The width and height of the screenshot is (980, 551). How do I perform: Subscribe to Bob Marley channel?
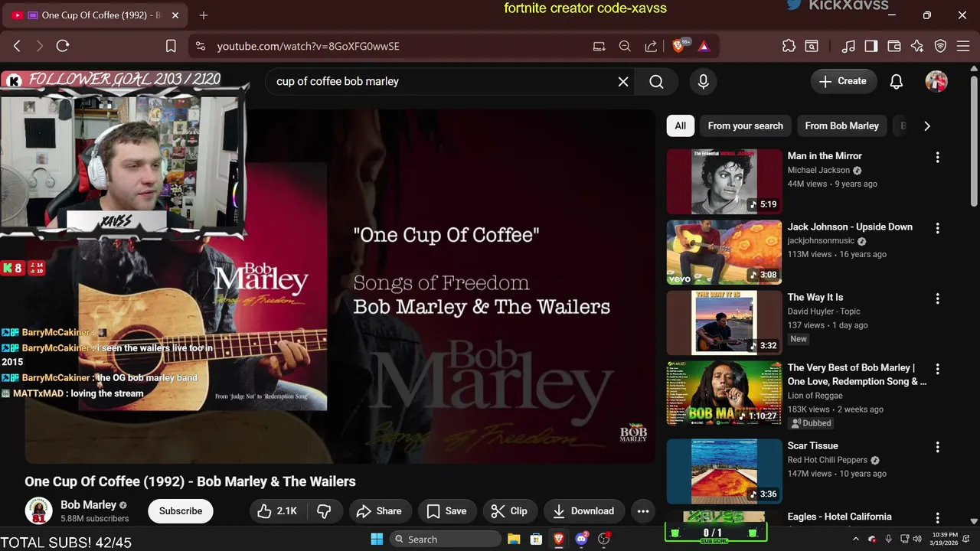(181, 511)
